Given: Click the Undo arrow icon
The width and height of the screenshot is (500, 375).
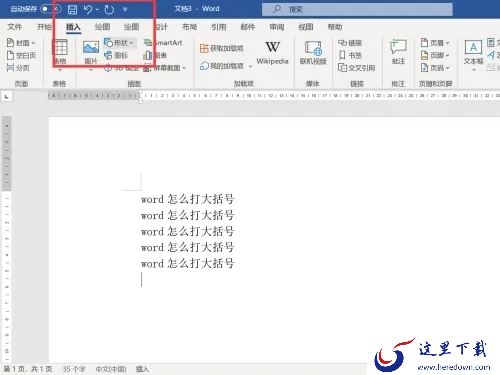Looking at the screenshot, I should (x=88, y=9).
